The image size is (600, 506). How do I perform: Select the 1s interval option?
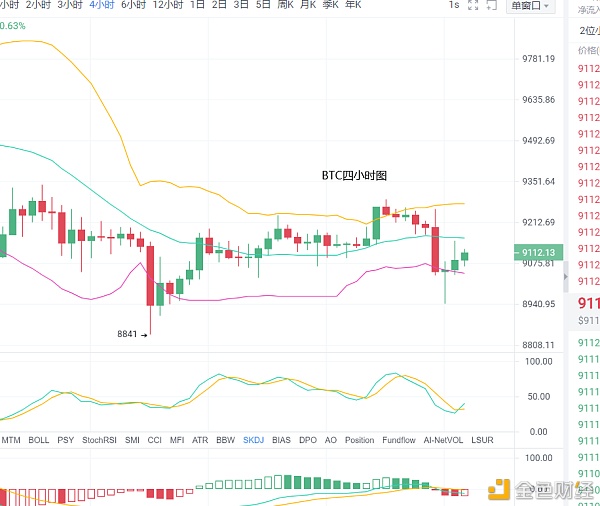(454, 5)
